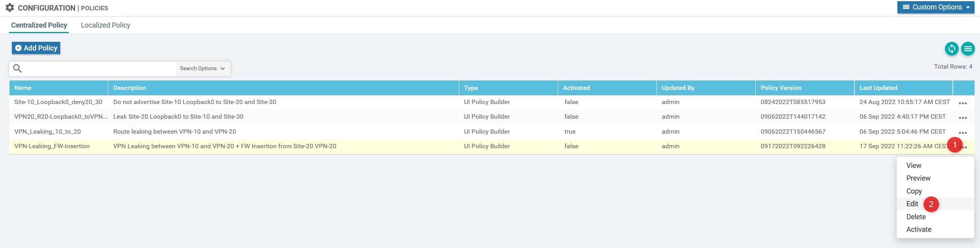
Task: Sort table by Last Updated column header
Action: (x=878, y=88)
